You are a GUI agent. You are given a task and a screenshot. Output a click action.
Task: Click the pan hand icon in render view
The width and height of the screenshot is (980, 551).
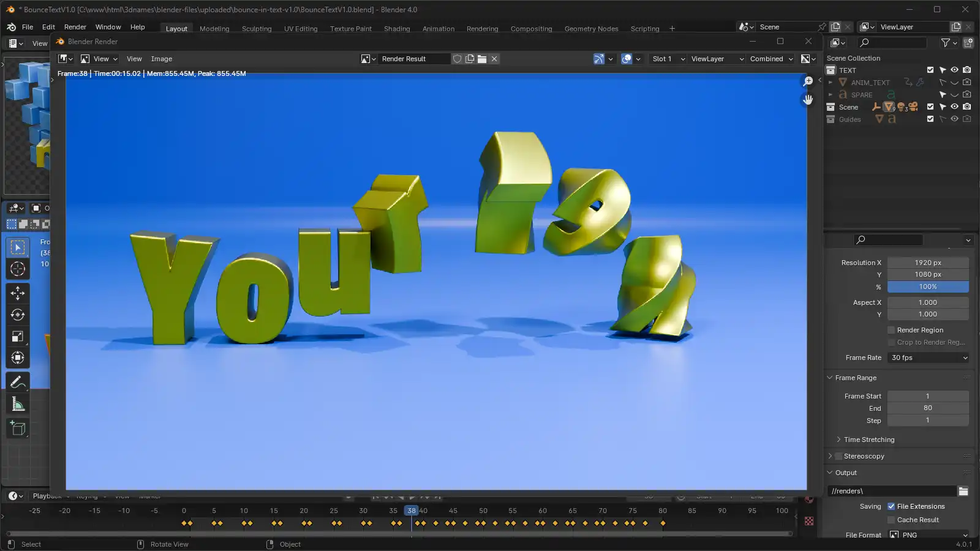[x=808, y=99]
